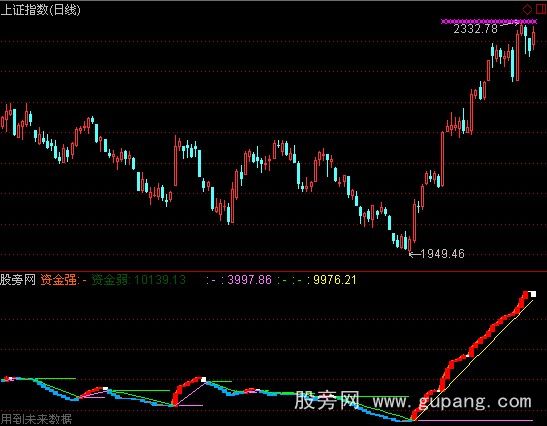Click the 用到未来数据 notice at bottom left
The height and width of the screenshot is (426, 547).
pyautogui.click(x=36, y=419)
